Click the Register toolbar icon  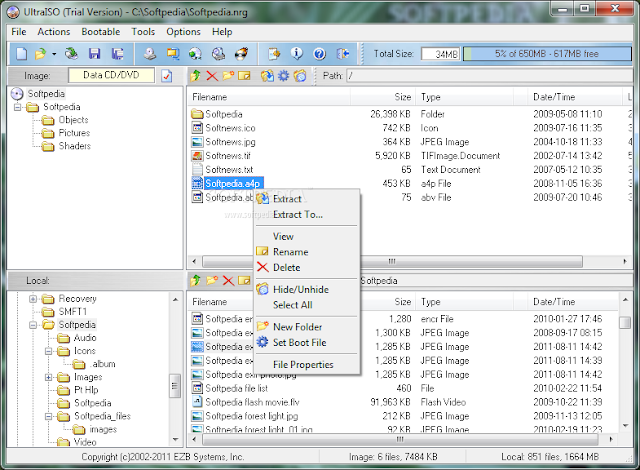click(274, 54)
